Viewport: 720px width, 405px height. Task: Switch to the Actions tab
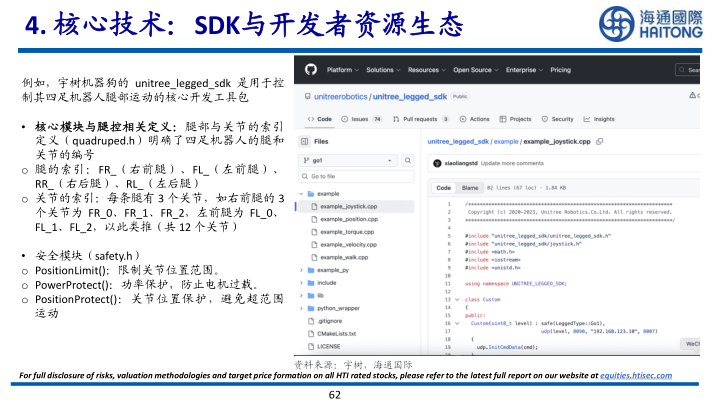click(474, 119)
